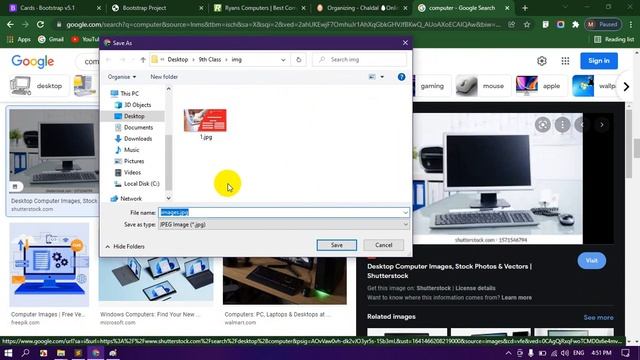640x360 pixels.
Task: Open Pictures in navigation pane
Action: (x=129, y=161)
